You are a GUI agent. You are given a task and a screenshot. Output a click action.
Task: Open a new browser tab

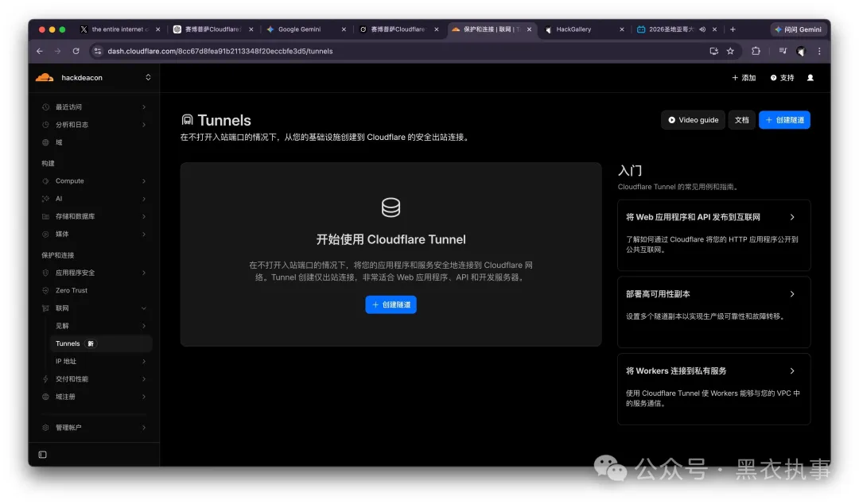tap(733, 29)
